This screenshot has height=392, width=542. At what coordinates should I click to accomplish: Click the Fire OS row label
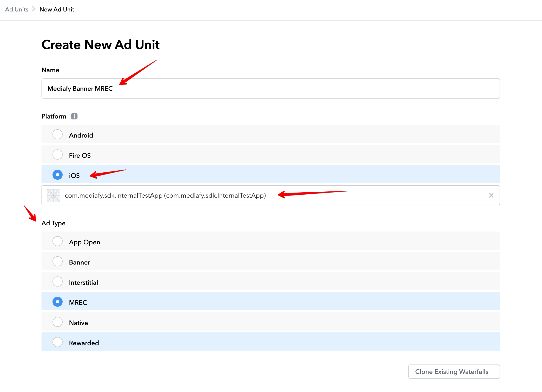(80, 155)
